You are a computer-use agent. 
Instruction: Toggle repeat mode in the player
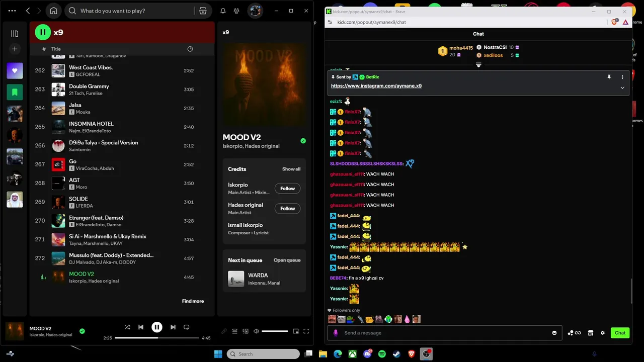(x=187, y=327)
